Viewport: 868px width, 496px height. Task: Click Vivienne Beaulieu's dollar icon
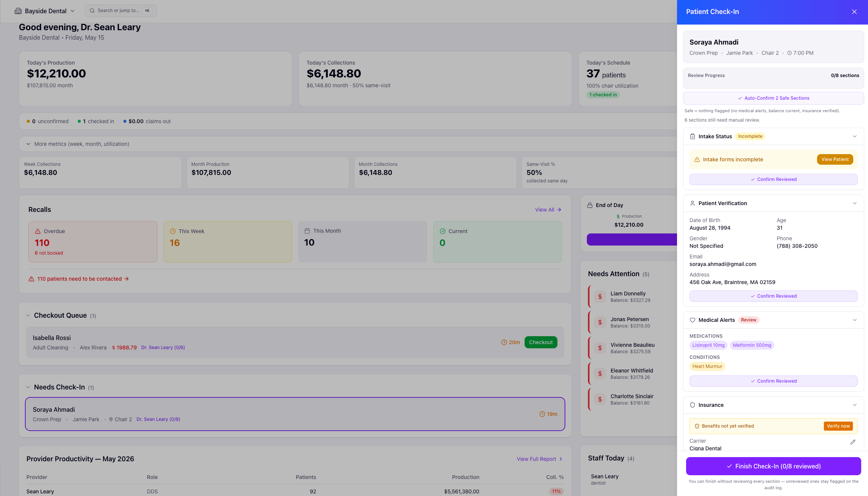coord(600,348)
